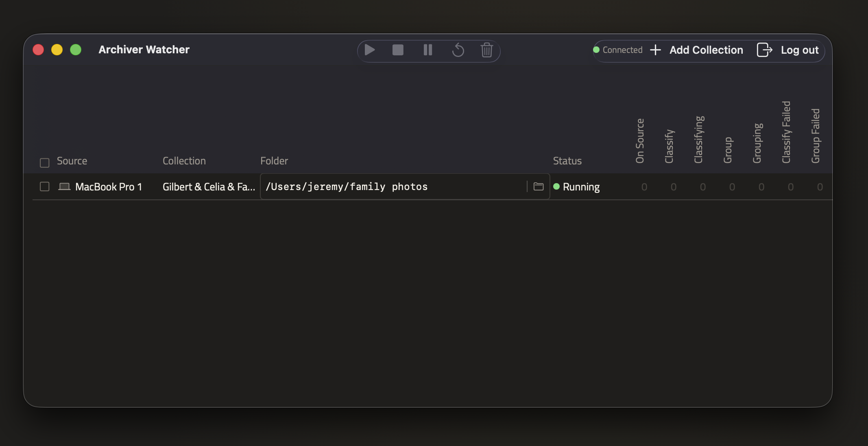
Task: Click the Group Failed count value 0
Action: point(820,187)
